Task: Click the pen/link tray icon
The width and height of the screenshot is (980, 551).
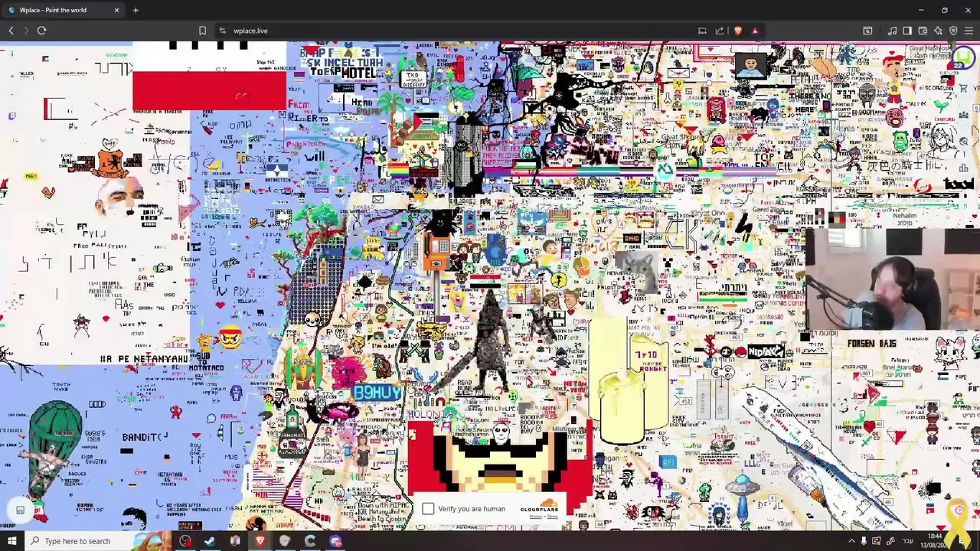Action: tap(889, 541)
